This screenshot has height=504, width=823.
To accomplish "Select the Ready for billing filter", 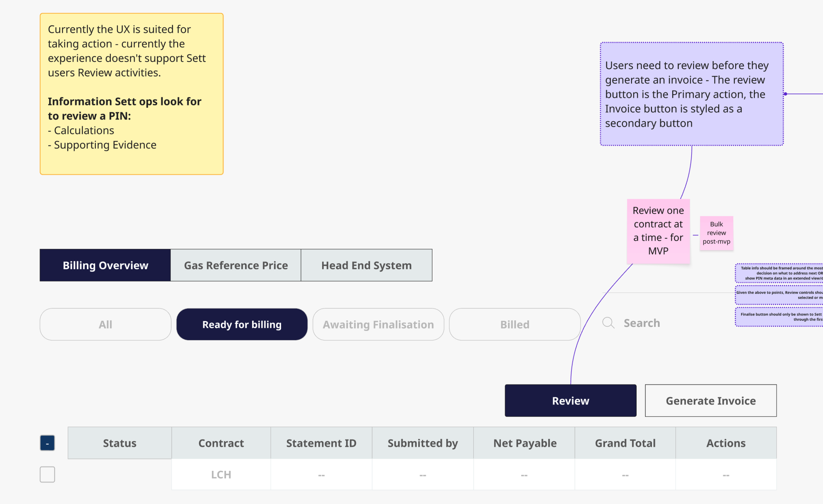I will pos(242,324).
